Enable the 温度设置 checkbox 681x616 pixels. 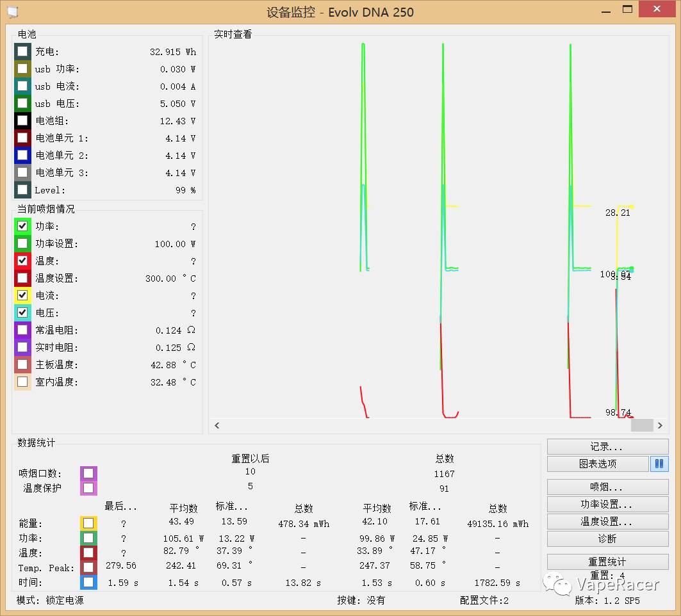(22, 279)
